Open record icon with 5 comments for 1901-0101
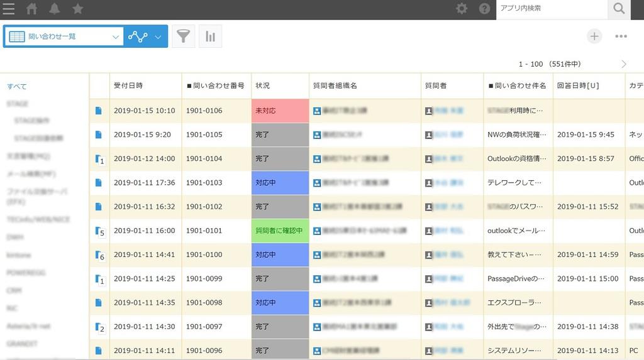 (100, 231)
